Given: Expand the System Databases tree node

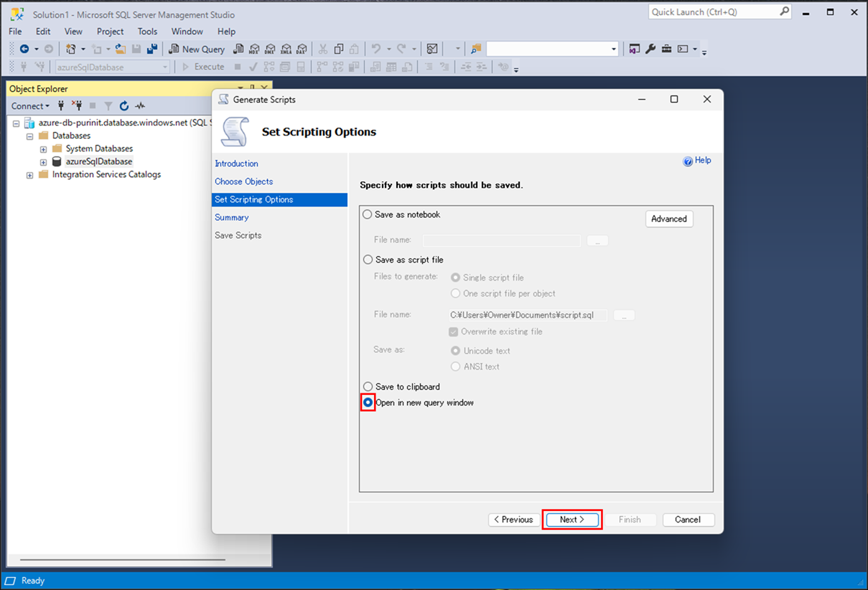Looking at the screenshot, I should (x=43, y=149).
